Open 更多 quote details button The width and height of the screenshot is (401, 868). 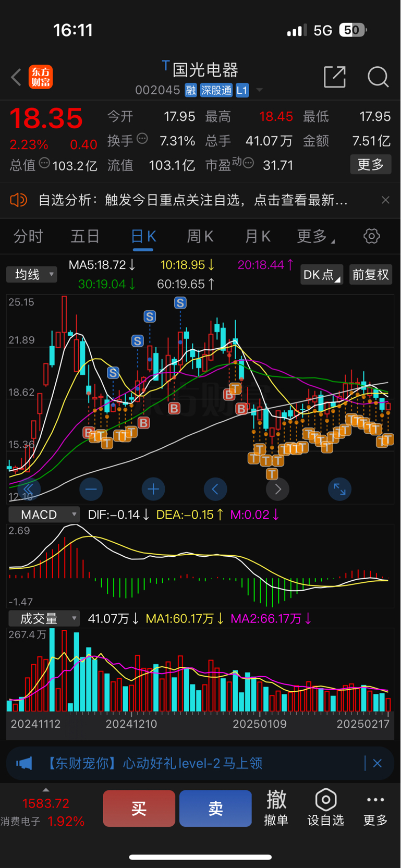tap(371, 165)
